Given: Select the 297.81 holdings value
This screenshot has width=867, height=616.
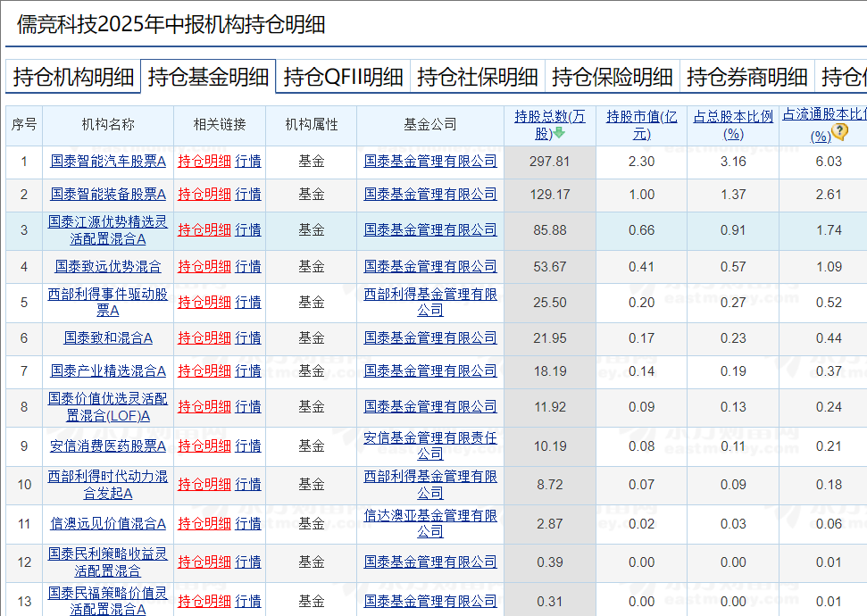Looking at the screenshot, I should (x=550, y=162).
